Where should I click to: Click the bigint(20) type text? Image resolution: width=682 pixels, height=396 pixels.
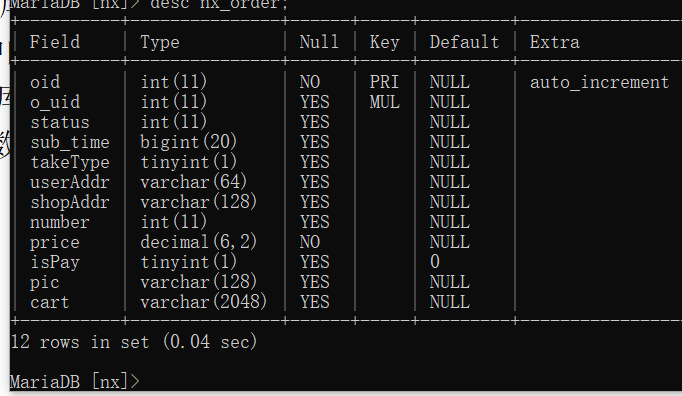tap(188, 142)
